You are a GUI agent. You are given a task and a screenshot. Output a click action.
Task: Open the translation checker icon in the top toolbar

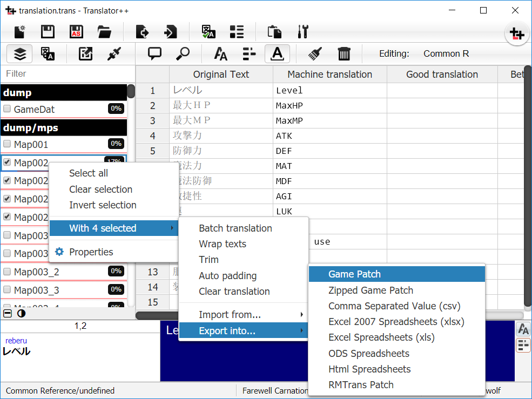coord(208,32)
